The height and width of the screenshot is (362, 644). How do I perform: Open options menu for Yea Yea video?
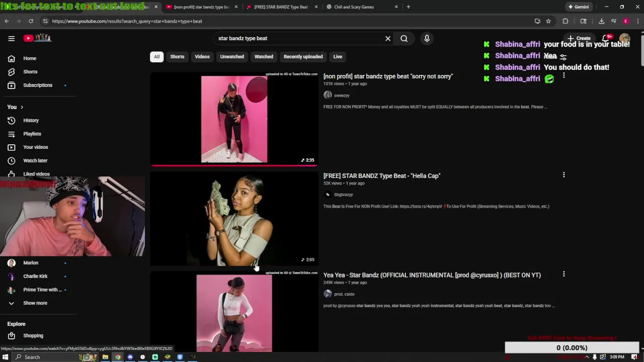click(x=563, y=274)
